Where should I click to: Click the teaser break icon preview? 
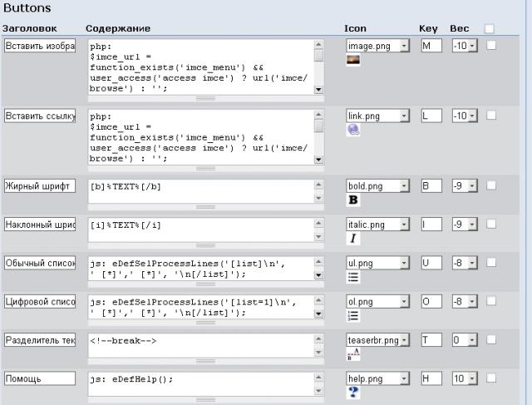353,354
